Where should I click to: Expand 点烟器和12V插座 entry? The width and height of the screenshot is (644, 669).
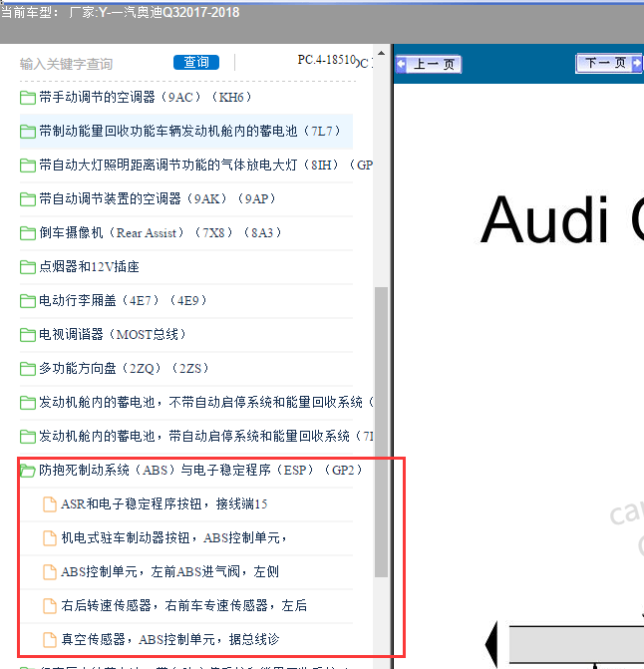(89, 266)
